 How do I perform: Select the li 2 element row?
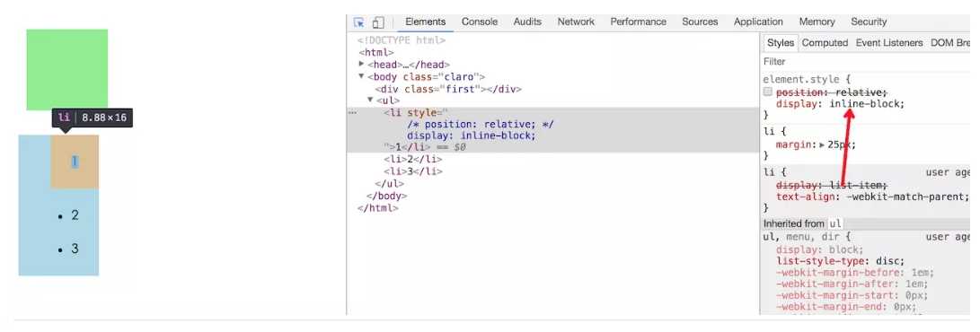point(412,159)
